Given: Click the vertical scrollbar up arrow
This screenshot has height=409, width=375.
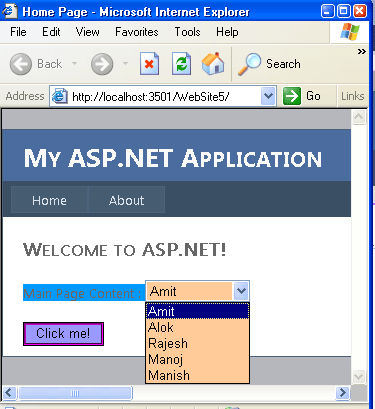Looking at the screenshot, I should (359, 117).
